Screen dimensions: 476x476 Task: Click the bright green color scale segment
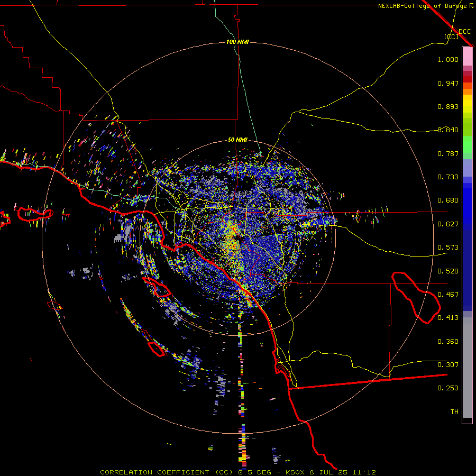coord(467,144)
